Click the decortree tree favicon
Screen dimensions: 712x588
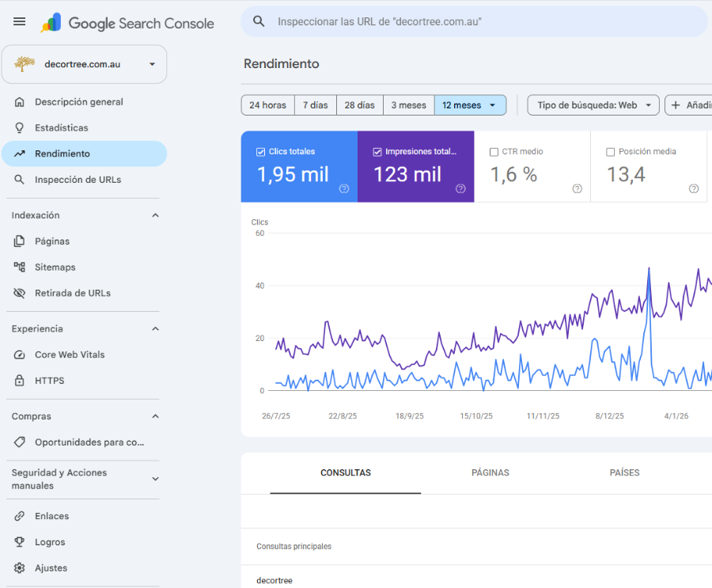(25, 64)
